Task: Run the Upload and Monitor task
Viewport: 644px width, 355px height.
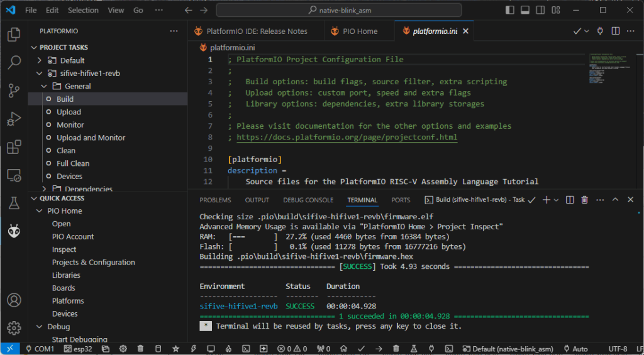Action: click(x=91, y=138)
